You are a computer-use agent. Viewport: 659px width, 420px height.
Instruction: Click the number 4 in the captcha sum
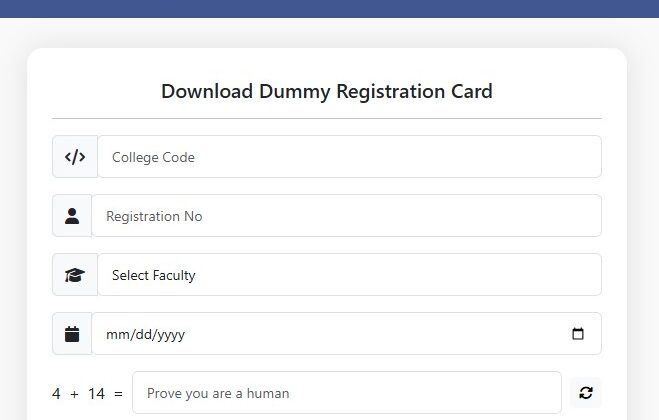tap(56, 393)
